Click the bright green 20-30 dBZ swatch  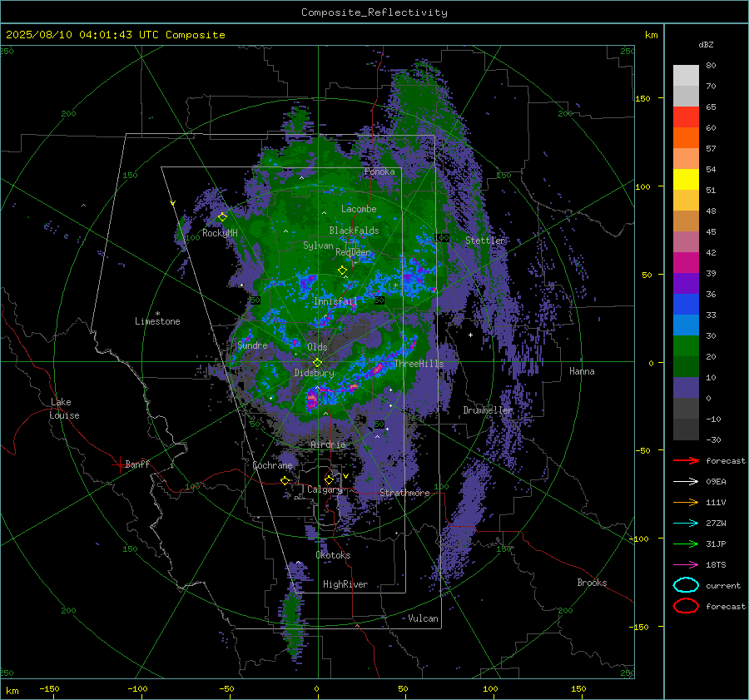coord(686,346)
